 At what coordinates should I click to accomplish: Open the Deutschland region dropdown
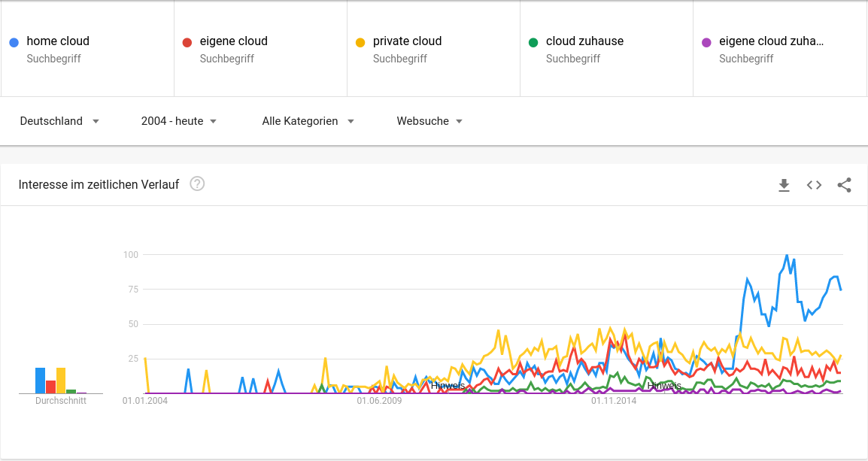[x=59, y=121]
